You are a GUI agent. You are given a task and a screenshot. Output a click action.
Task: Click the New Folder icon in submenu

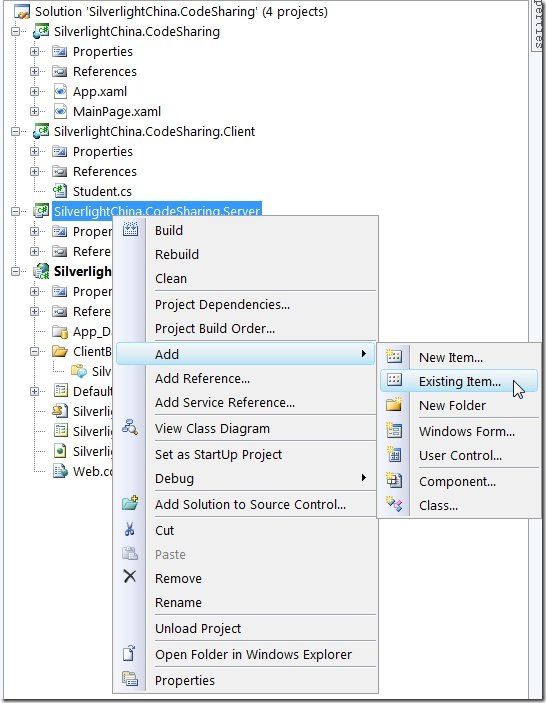394,404
